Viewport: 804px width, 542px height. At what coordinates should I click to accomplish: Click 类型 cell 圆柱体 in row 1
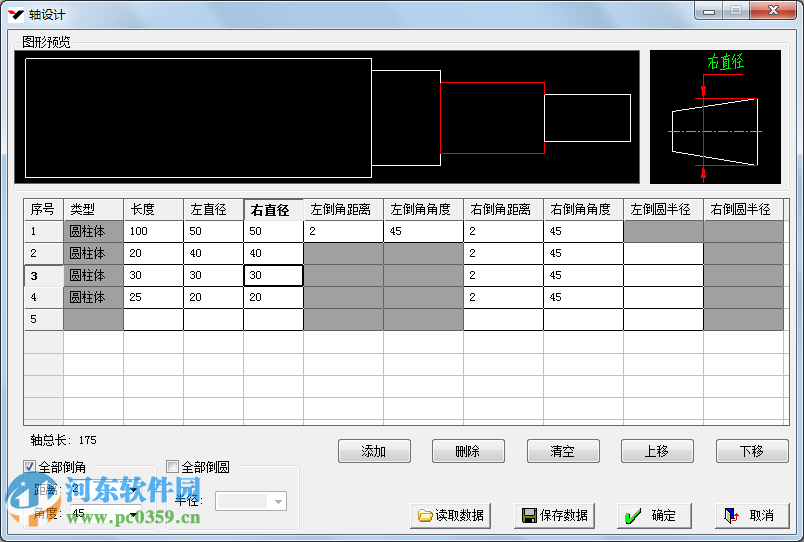tap(93, 231)
